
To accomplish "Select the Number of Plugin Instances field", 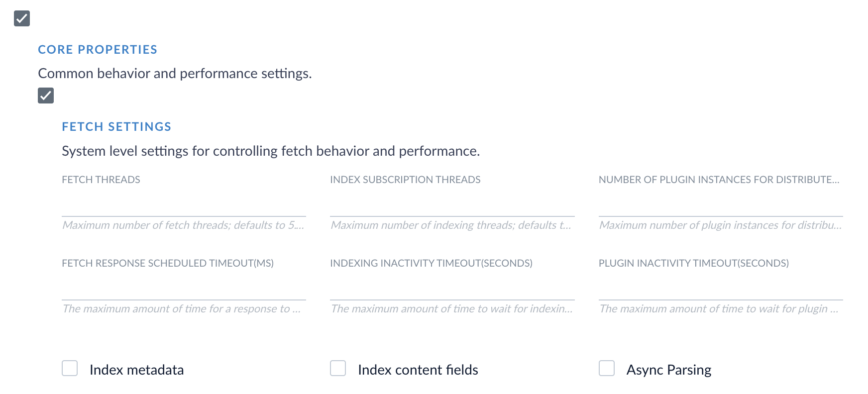I will point(720,205).
